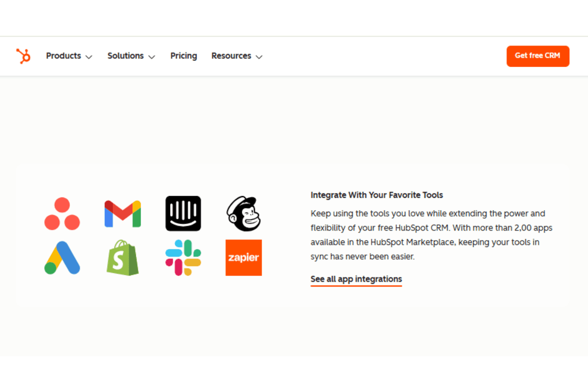588x392 pixels.
Task: Go to the Pricing page
Action: 184,56
